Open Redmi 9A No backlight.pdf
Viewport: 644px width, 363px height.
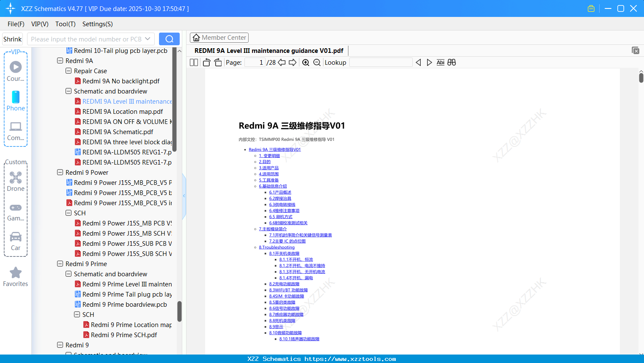coord(121,81)
